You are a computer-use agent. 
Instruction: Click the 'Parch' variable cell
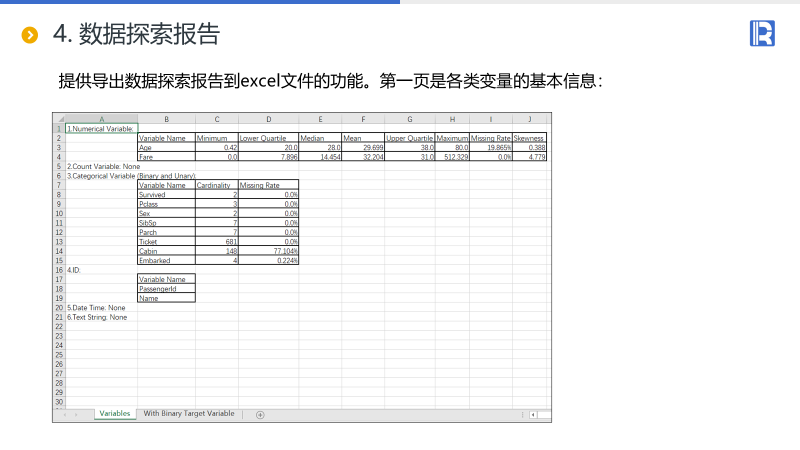point(166,232)
